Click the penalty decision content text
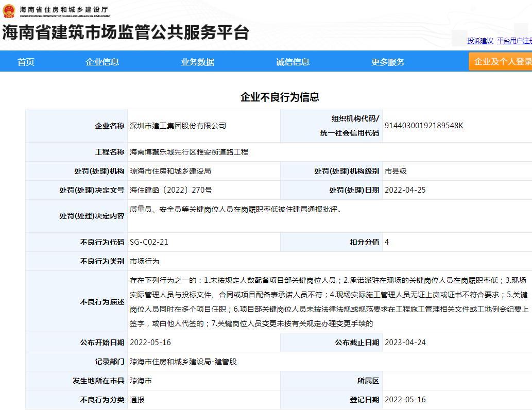Image resolution: width=532 pixels, height=410 pixels. click(x=235, y=209)
